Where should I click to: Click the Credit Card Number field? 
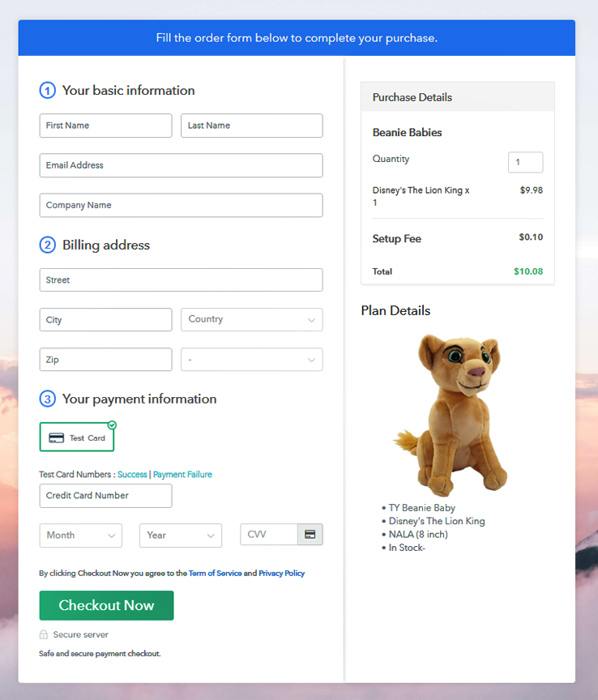coord(105,496)
